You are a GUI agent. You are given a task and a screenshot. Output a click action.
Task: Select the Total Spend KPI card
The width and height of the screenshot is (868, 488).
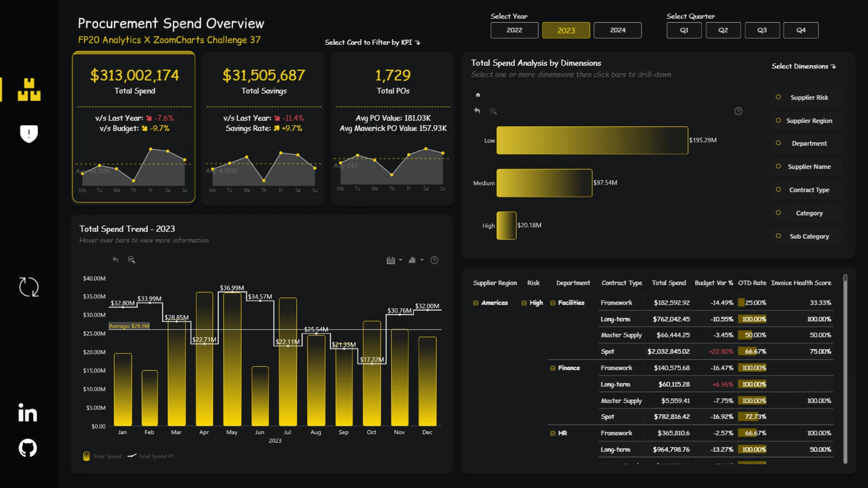(x=134, y=127)
